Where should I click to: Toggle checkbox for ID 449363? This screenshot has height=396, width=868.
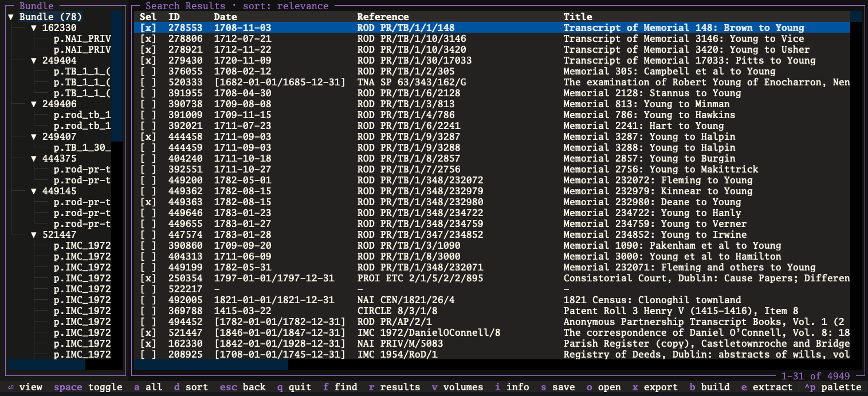point(148,202)
